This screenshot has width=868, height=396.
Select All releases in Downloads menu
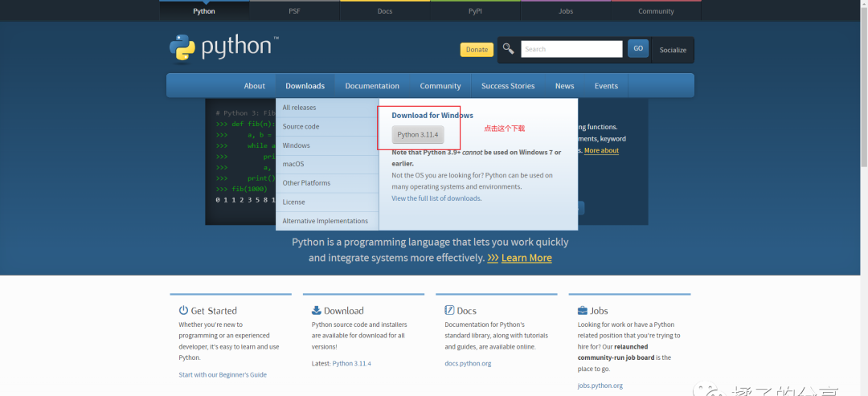(x=327, y=108)
